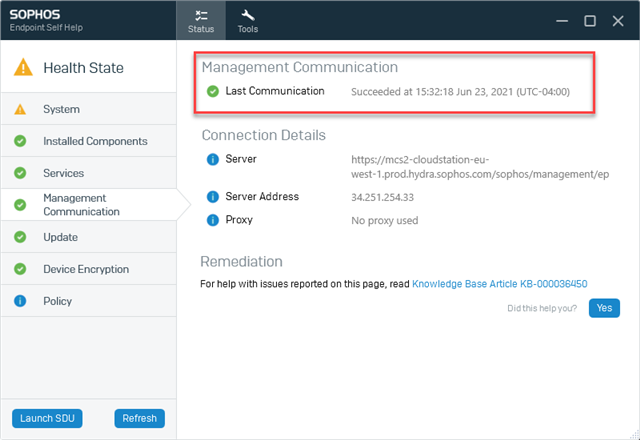Image resolution: width=640 pixels, height=440 pixels.
Task: Open the Device Encryption section
Action: [89, 269]
